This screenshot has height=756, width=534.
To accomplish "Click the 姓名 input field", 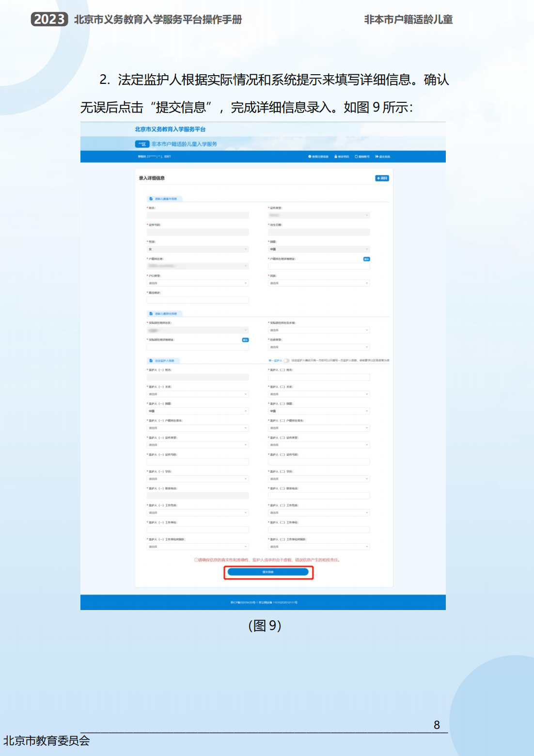I will pyautogui.click(x=197, y=215).
